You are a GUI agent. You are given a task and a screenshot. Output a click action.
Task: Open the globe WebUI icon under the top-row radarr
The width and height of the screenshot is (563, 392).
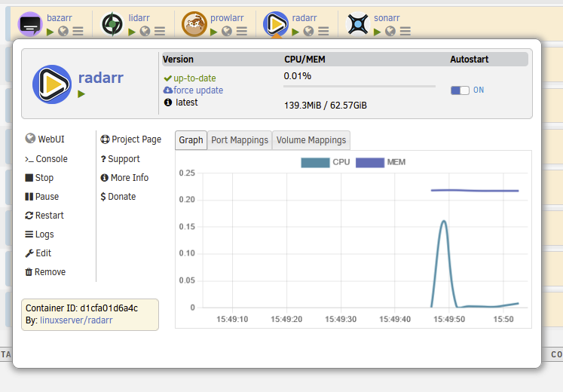(309, 32)
